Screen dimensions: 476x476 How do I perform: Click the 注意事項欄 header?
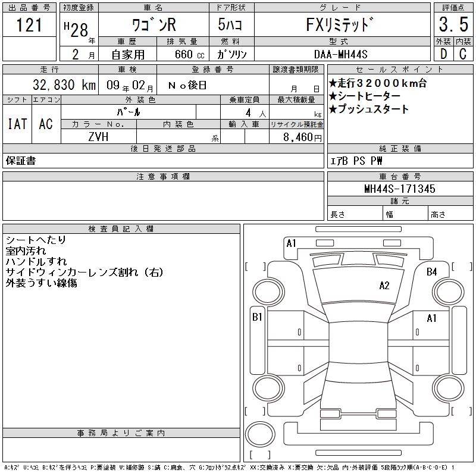163,176
